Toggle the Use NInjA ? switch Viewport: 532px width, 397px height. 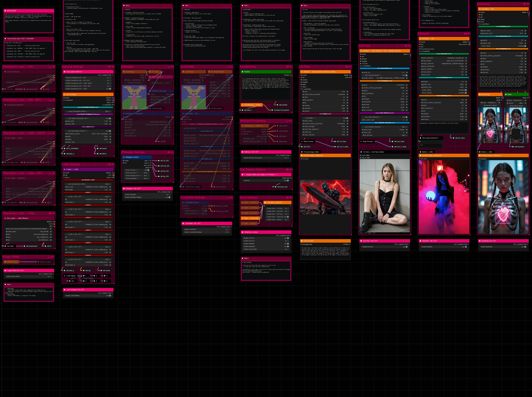[x=347, y=118]
